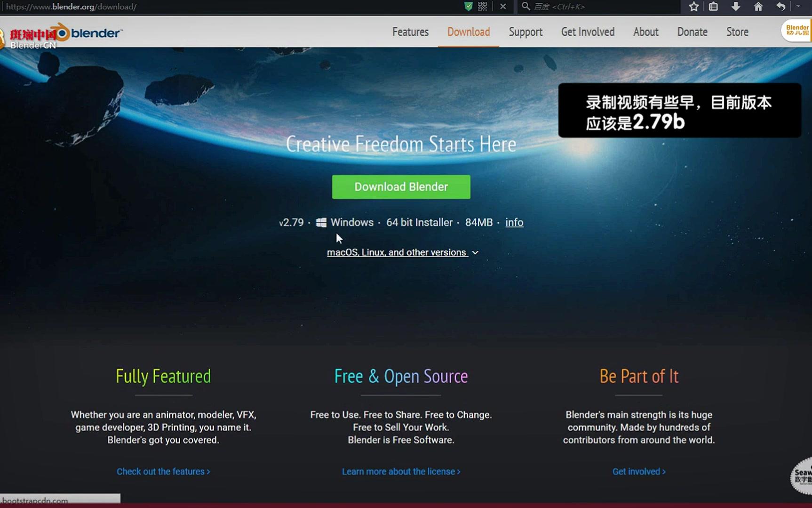This screenshot has width=812, height=508.
Task: Open Check out the features link
Action: coord(163,471)
